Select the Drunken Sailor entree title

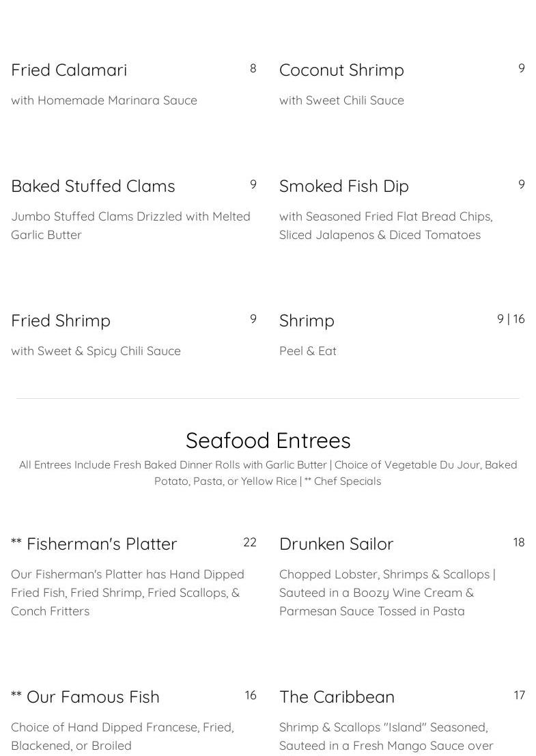336,544
